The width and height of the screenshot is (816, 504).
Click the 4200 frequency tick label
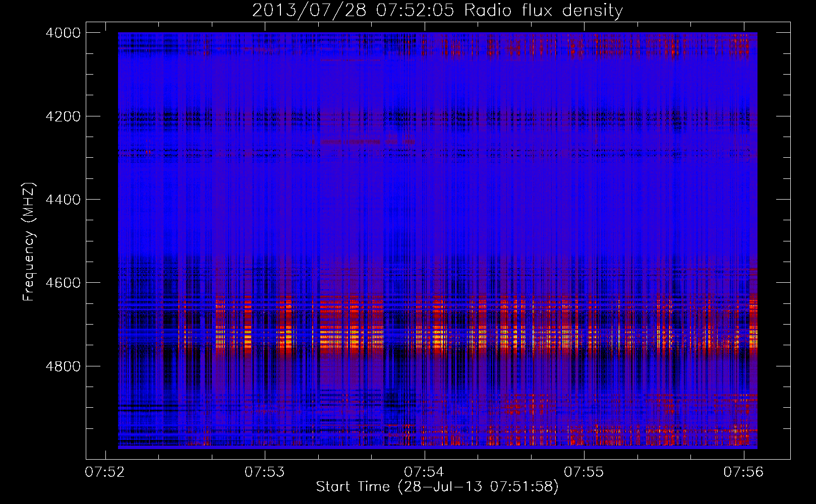coord(63,116)
